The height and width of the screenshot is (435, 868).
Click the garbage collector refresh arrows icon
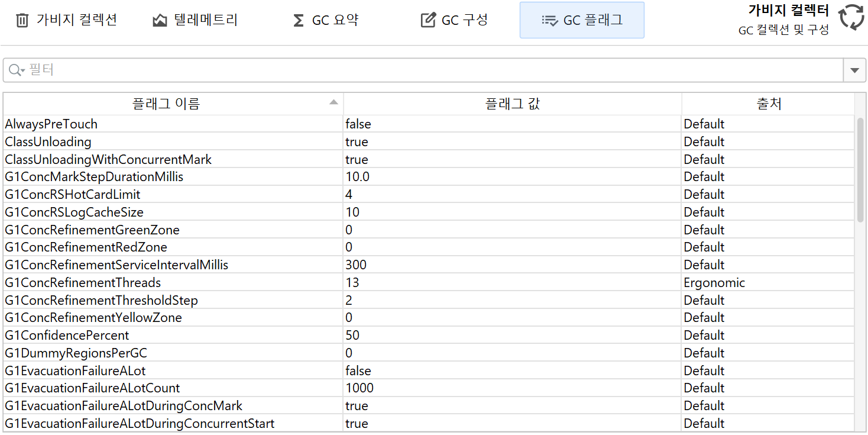851,17
